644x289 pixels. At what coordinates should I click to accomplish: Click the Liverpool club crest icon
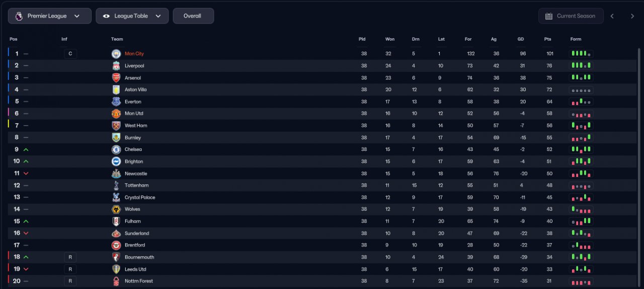coord(116,66)
